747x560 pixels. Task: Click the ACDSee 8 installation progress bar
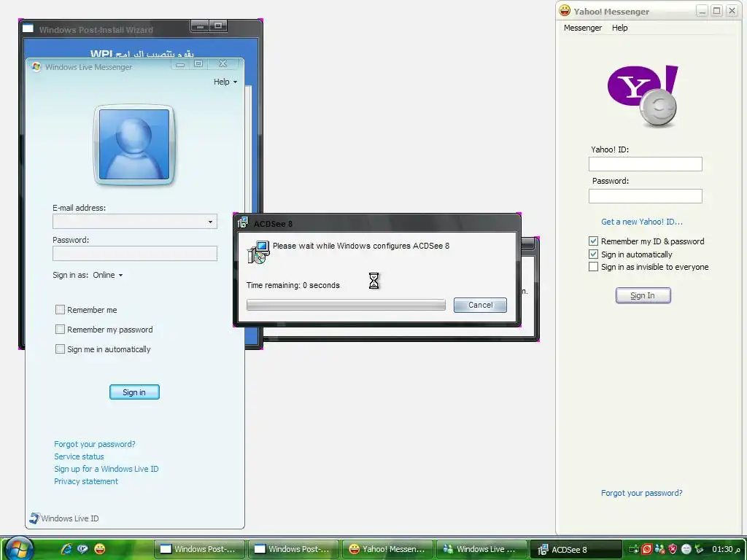(x=346, y=305)
